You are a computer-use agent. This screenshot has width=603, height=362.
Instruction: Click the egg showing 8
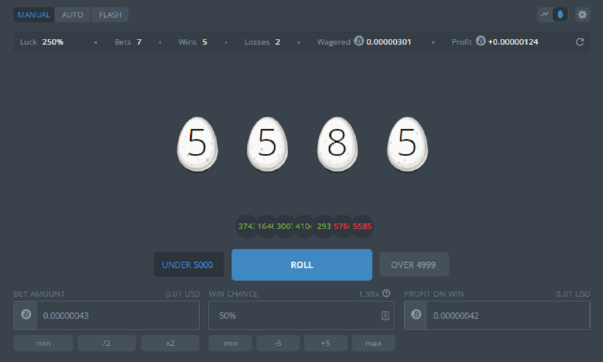pos(337,144)
